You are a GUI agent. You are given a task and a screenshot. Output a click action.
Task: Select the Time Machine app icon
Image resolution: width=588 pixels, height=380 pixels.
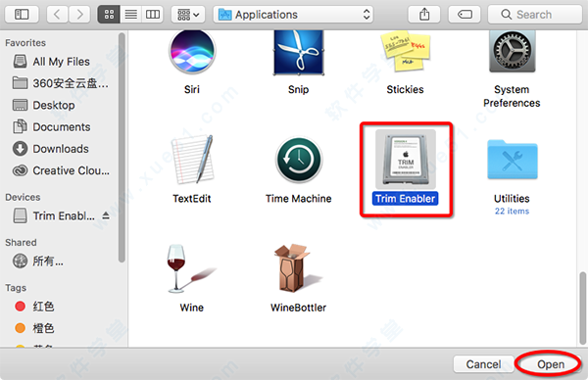299,160
